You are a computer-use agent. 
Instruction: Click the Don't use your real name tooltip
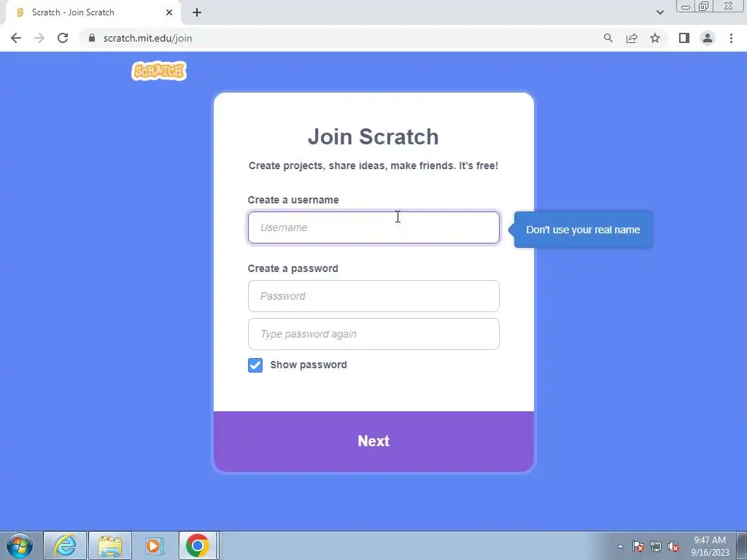coord(583,230)
